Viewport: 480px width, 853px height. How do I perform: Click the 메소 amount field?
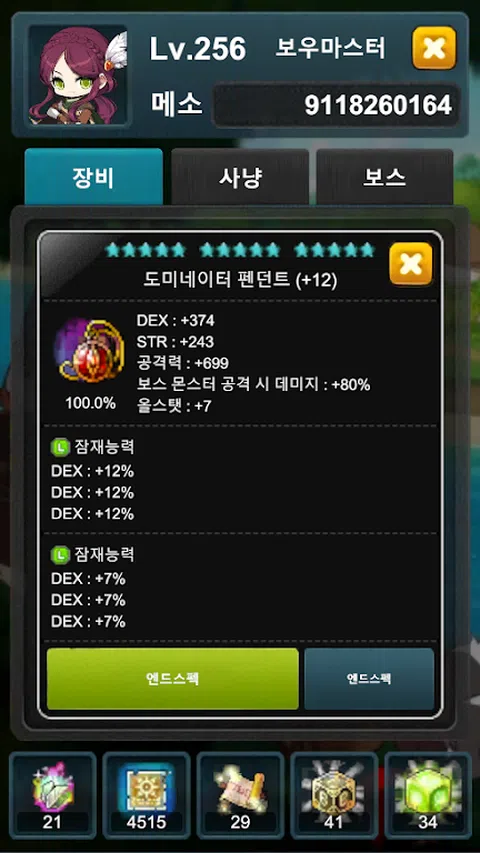335,105
